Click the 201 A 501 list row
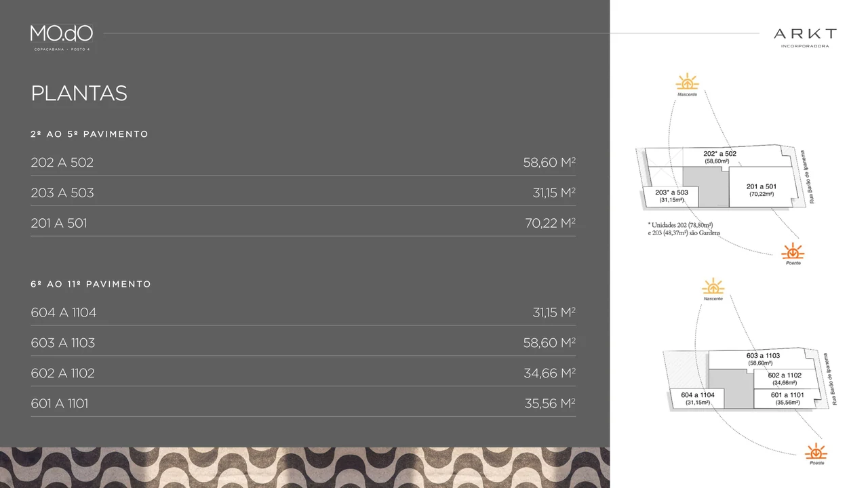This screenshot has height=488, width=868. tap(303, 223)
